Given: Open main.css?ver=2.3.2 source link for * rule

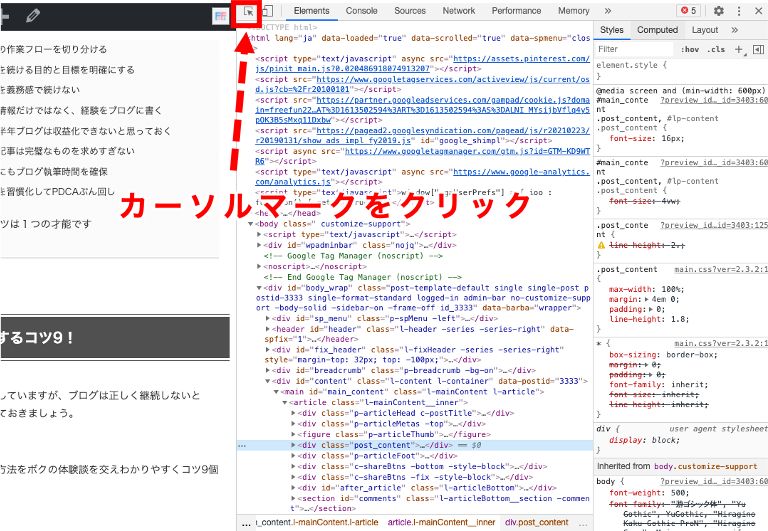Looking at the screenshot, I should point(720,343).
